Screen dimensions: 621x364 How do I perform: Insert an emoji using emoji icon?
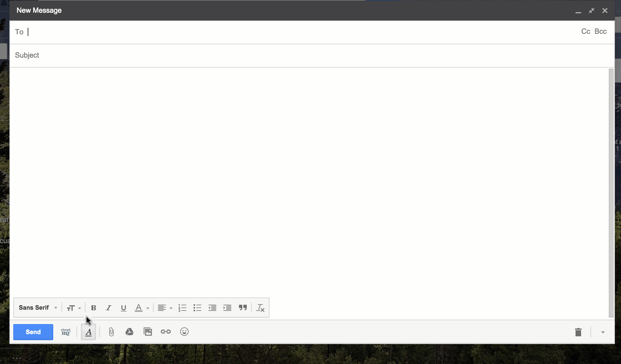click(x=184, y=332)
